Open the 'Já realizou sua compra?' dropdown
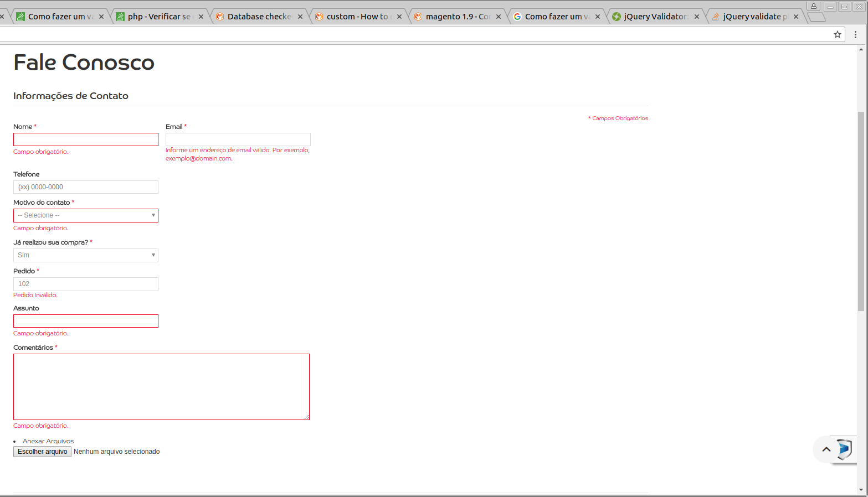 click(86, 255)
